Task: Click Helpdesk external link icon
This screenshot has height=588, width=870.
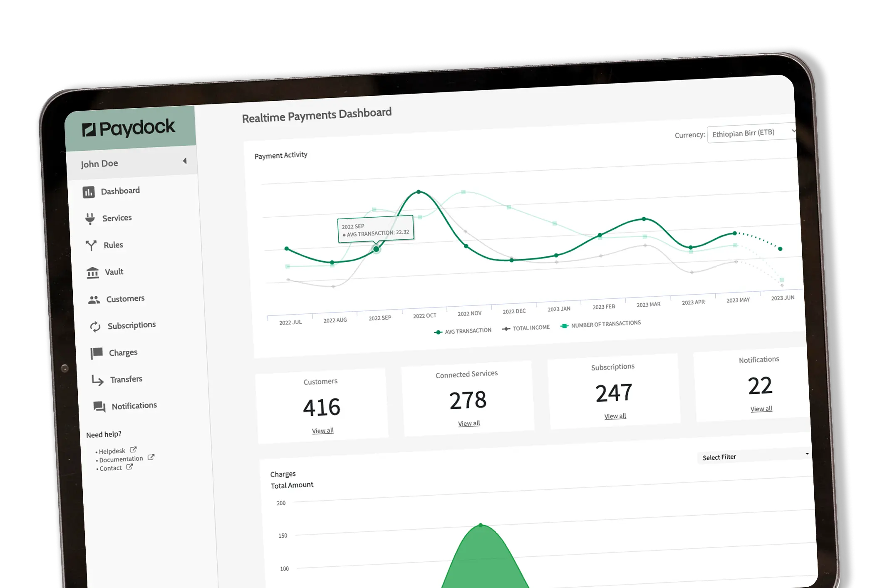Action: coord(133,450)
